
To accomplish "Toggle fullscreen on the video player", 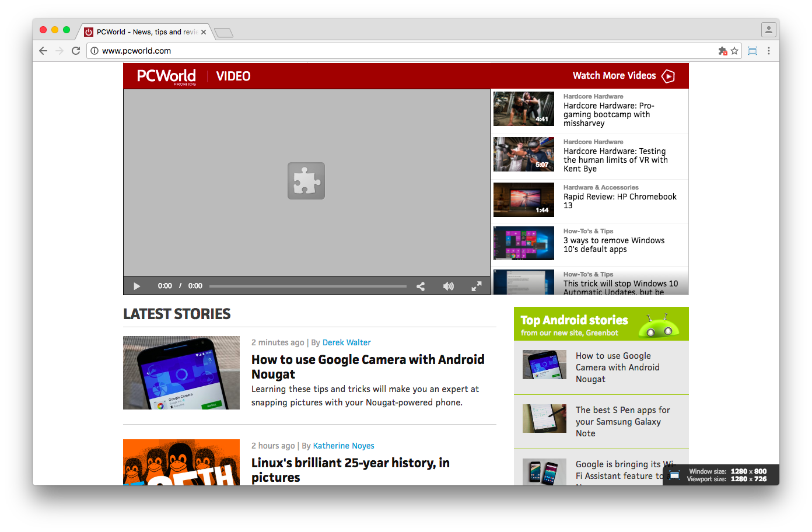I will (477, 286).
